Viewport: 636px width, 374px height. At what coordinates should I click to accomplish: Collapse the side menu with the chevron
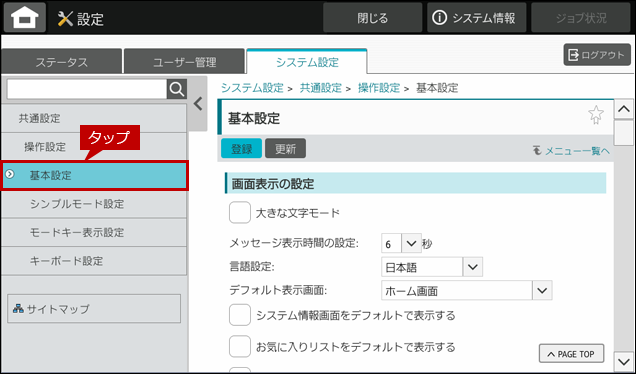(x=198, y=104)
